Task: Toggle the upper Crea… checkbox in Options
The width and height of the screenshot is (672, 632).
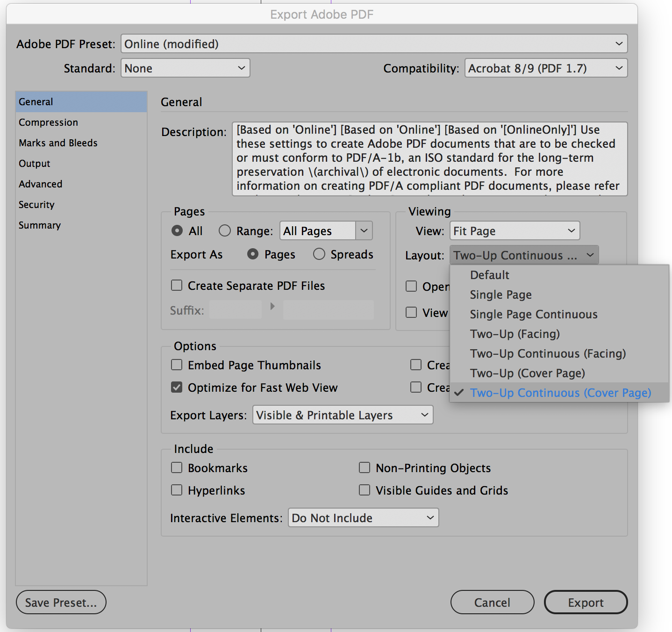Action: point(416,365)
